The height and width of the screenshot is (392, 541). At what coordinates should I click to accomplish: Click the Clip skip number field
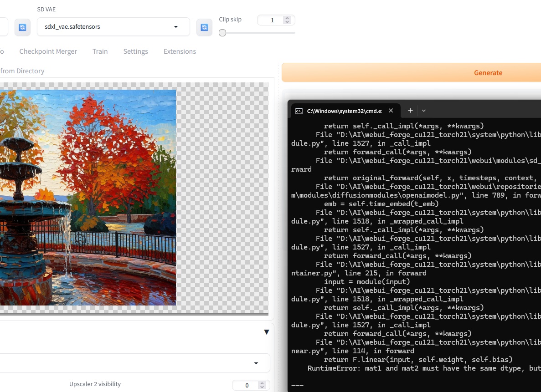[272, 20]
